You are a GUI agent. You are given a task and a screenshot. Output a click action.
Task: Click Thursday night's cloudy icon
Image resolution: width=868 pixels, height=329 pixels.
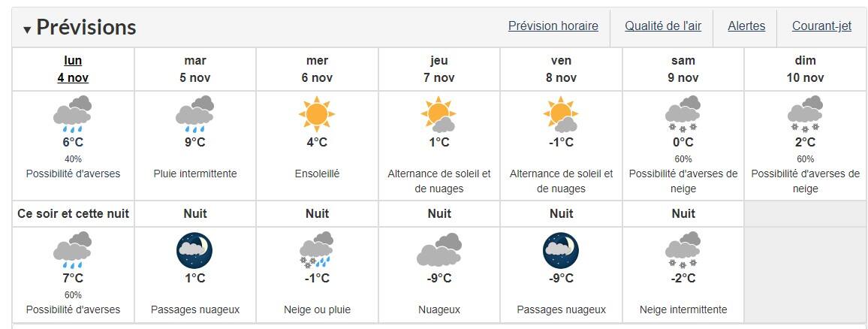point(439,252)
